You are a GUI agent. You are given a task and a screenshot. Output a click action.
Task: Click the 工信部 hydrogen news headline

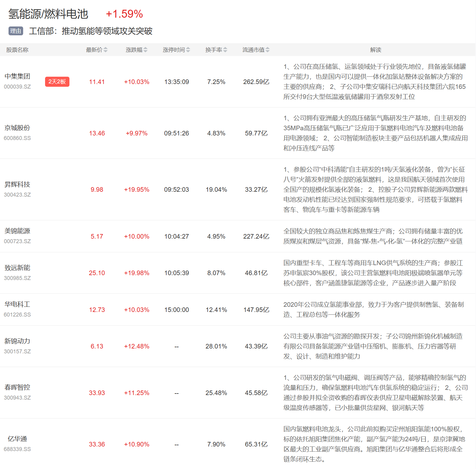click(x=91, y=31)
